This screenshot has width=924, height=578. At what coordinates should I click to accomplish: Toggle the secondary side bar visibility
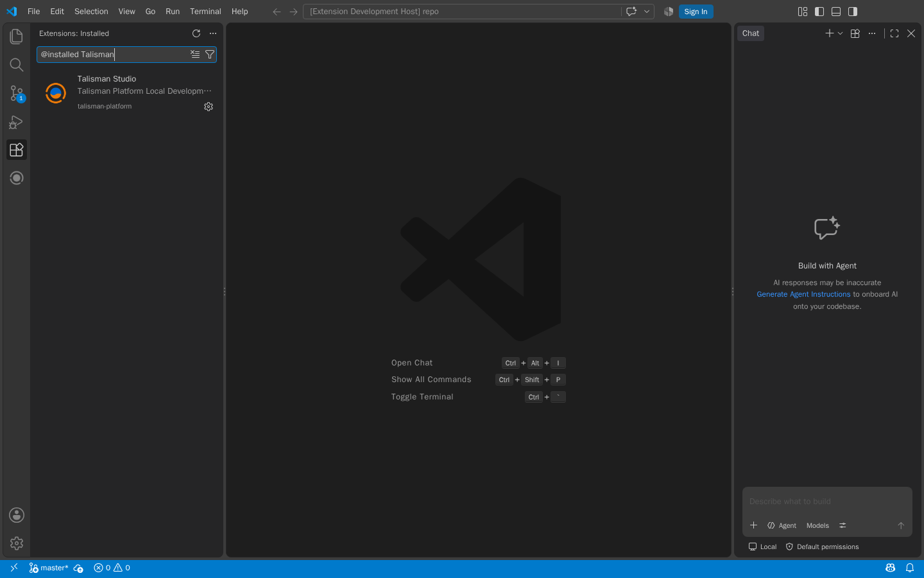click(x=853, y=12)
